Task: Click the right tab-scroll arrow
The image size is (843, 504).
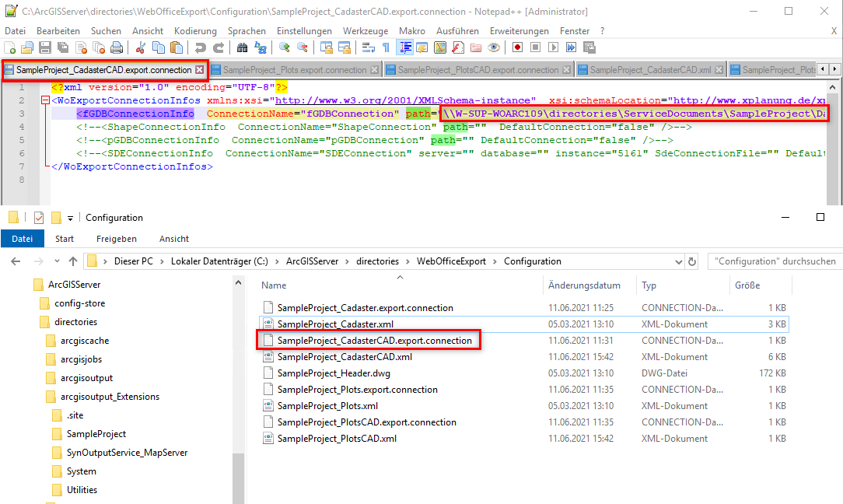Action: 836,69
